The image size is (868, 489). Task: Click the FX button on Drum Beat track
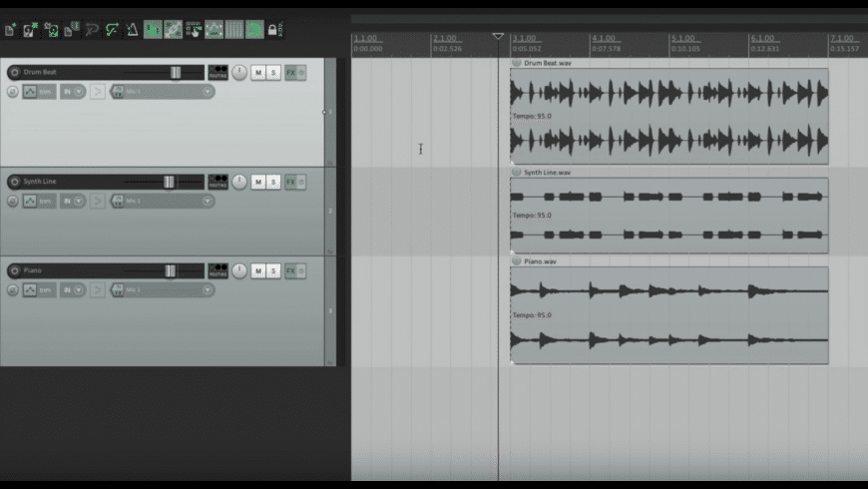[x=291, y=73]
